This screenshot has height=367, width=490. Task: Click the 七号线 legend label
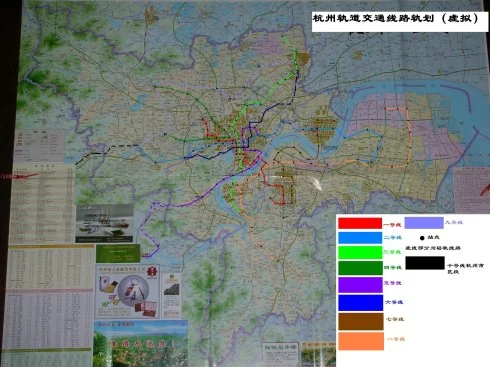point(395,319)
